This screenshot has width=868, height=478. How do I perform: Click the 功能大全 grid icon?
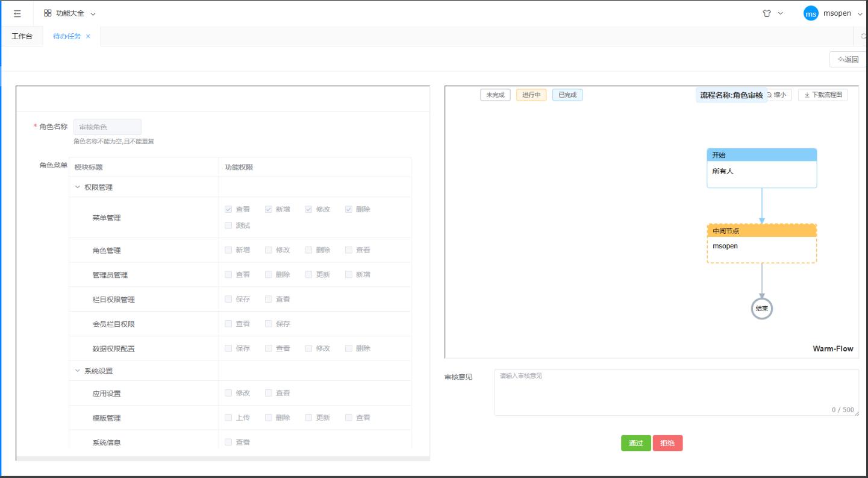click(x=48, y=13)
